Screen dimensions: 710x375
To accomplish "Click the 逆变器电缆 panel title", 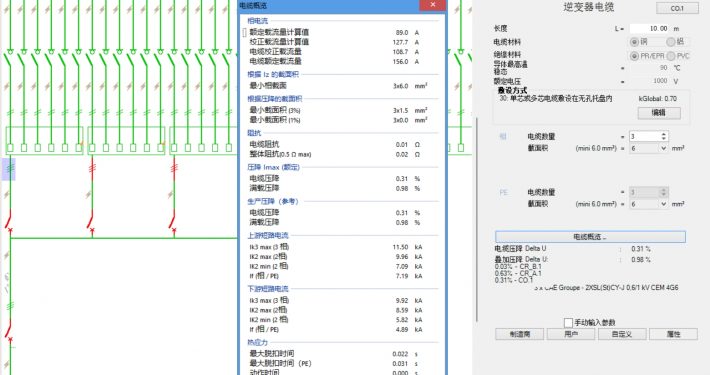I will pyautogui.click(x=589, y=7).
